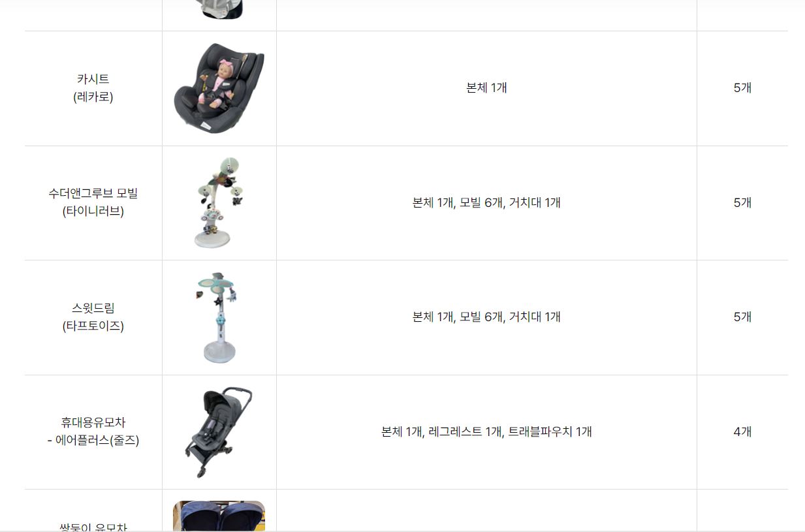
Task: Select text 본체 1개, 레그레스트 1개, 트래블파우치 1개
Action: click(486, 431)
